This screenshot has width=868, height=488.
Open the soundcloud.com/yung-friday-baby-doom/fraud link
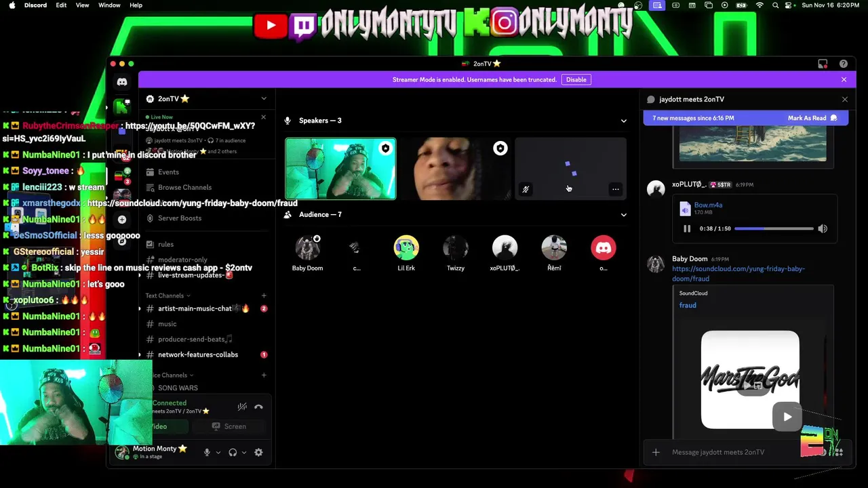[738, 273]
